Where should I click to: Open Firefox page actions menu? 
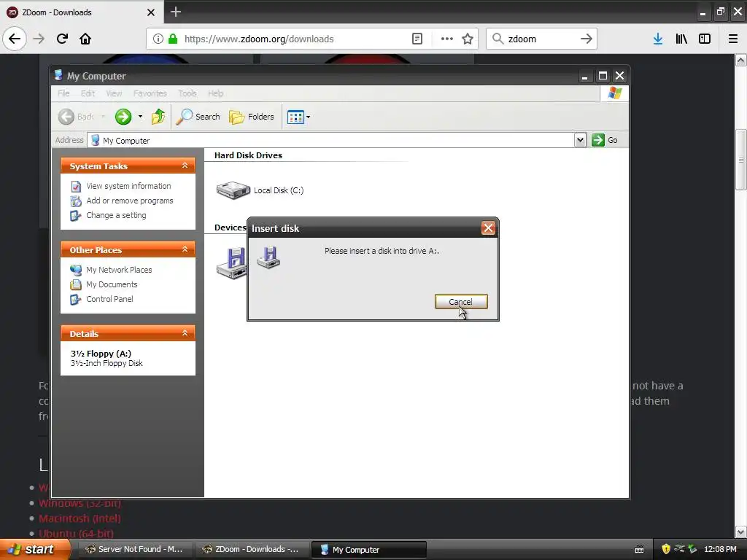click(447, 39)
